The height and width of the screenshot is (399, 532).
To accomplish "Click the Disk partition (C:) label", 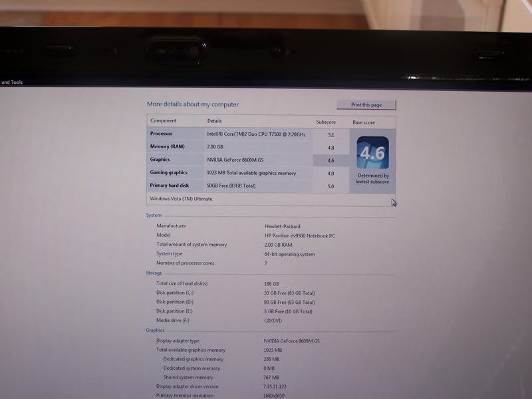I will point(175,293).
